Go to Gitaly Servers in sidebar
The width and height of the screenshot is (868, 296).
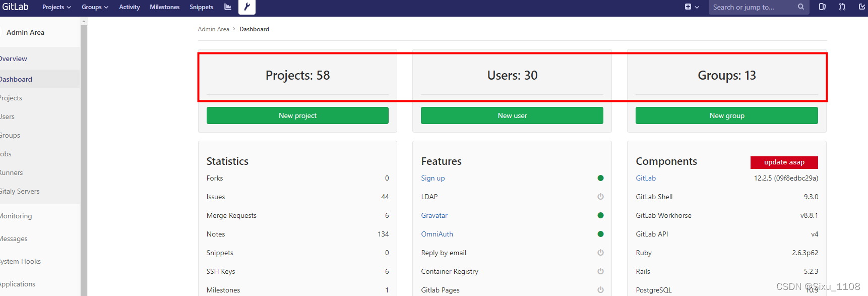pyautogui.click(x=20, y=191)
